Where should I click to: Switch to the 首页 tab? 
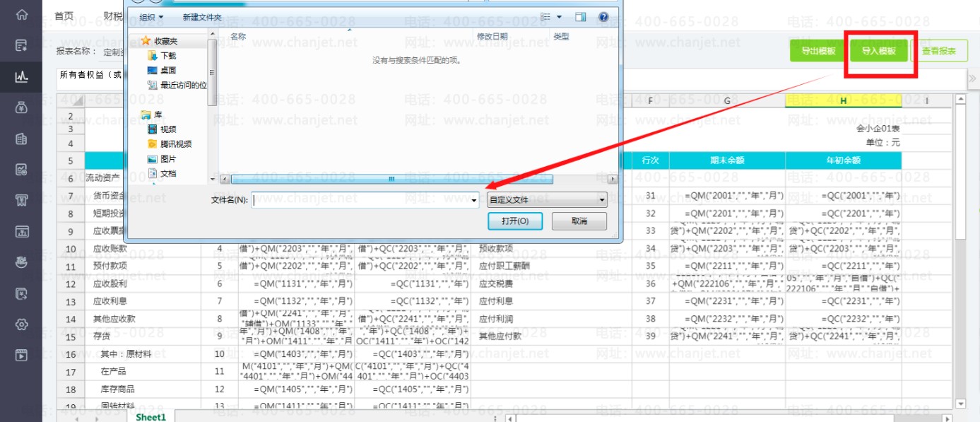(x=64, y=16)
